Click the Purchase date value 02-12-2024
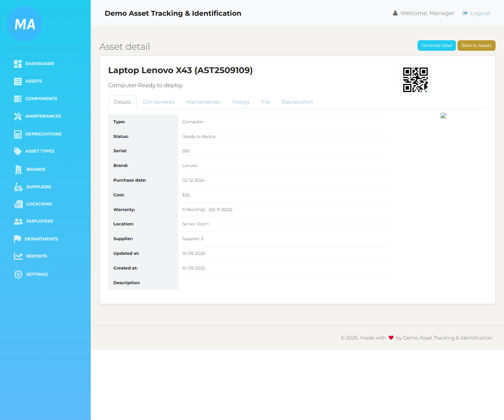 [x=193, y=180]
